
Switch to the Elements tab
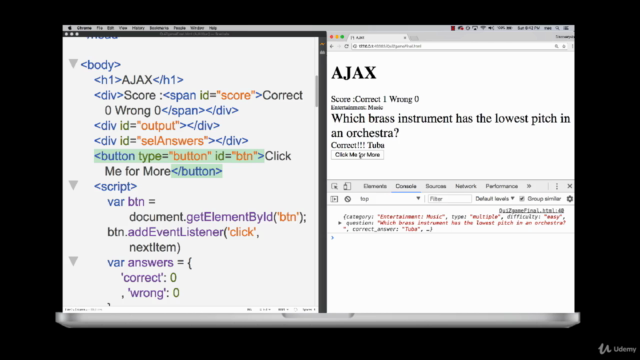coord(375,186)
